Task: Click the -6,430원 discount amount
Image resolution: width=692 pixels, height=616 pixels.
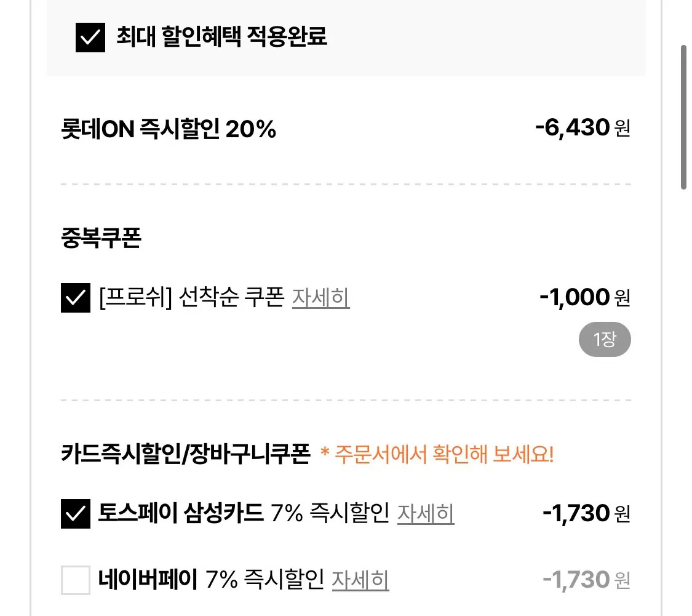Action: [x=583, y=127]
